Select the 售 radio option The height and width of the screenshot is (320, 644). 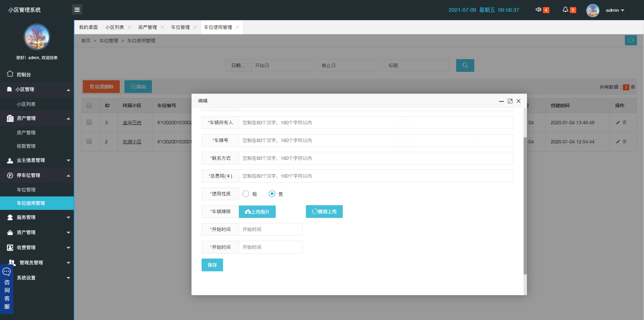coord(272,194)
